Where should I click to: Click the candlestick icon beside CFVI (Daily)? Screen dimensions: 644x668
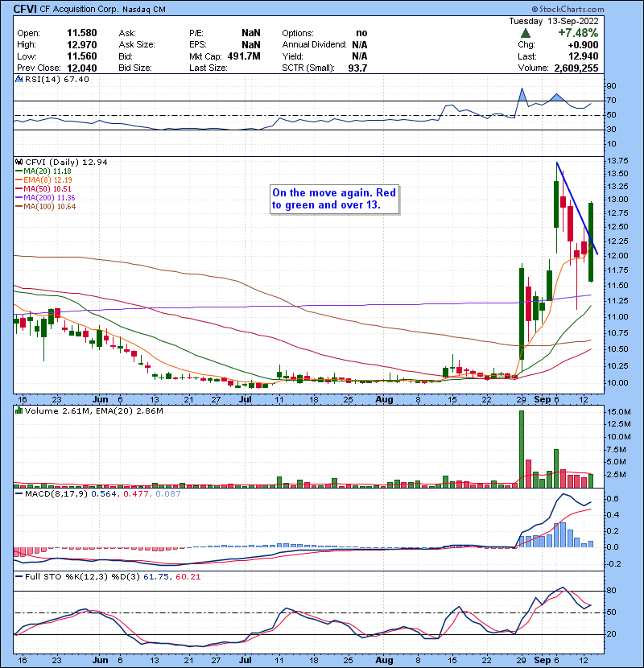(19, 162)
